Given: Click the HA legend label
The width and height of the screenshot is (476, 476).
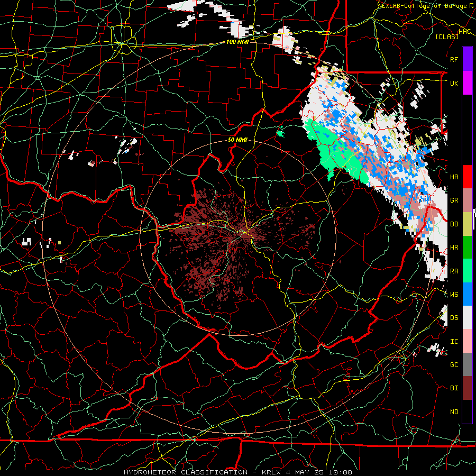Looking at the screenshot, I should tap(454, 177).
